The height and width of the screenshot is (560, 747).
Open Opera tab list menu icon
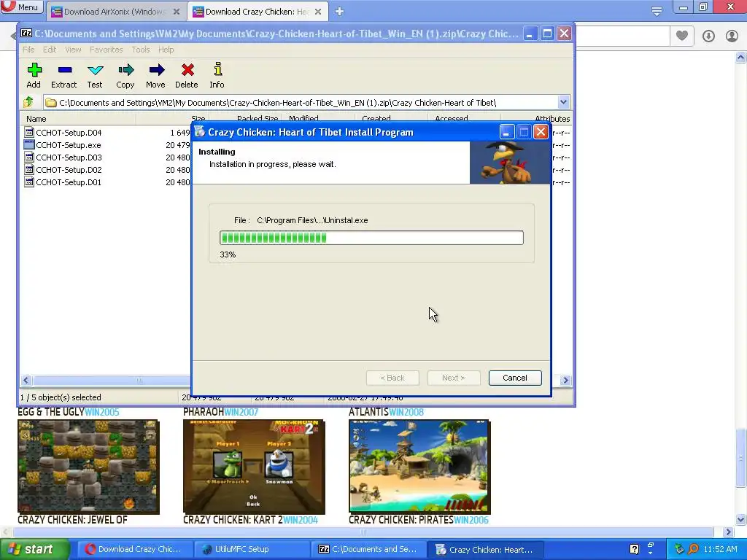point(657,11)
